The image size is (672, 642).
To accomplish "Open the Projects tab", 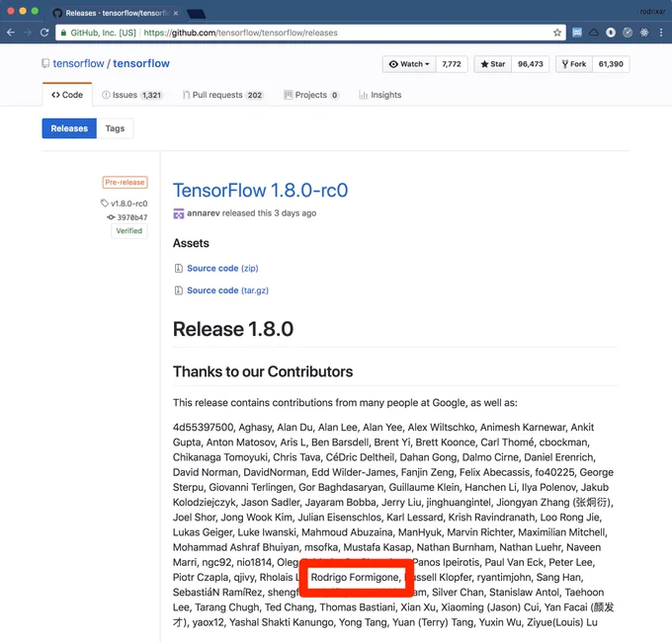I will pos(311,95).
